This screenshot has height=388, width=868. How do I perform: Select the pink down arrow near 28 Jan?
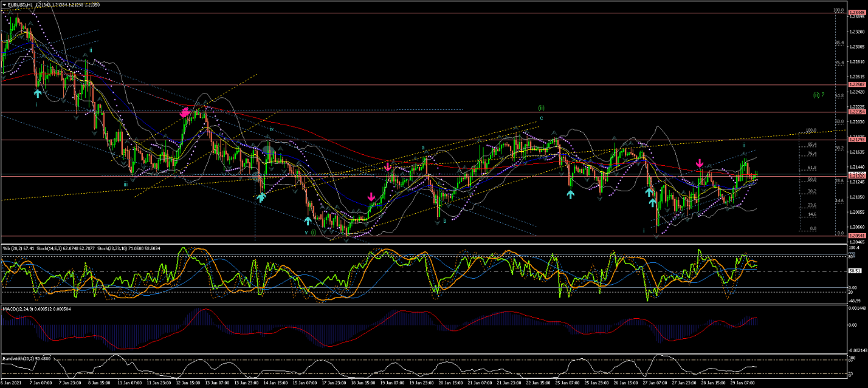click(700, 163)
